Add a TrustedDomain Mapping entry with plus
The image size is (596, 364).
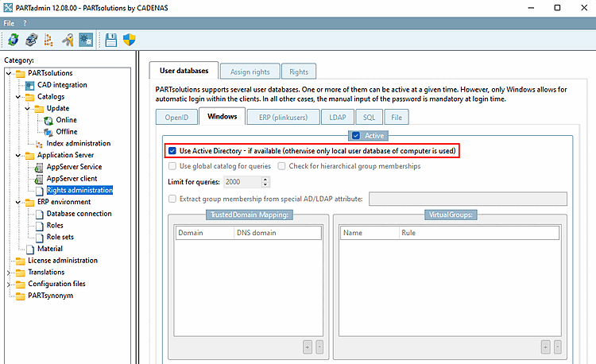point(308,347)
